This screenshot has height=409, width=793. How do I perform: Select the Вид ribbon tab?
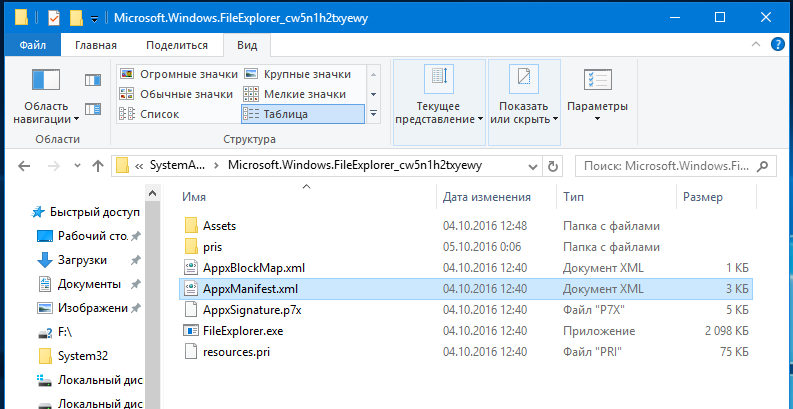coord(247,46)
